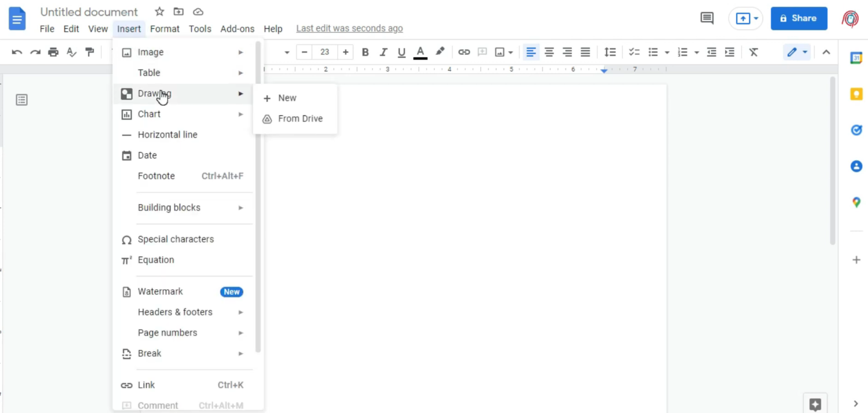Toggle numbered list
Image resolution: width=868 pixels, height=413 pixels.
[683, 52]
